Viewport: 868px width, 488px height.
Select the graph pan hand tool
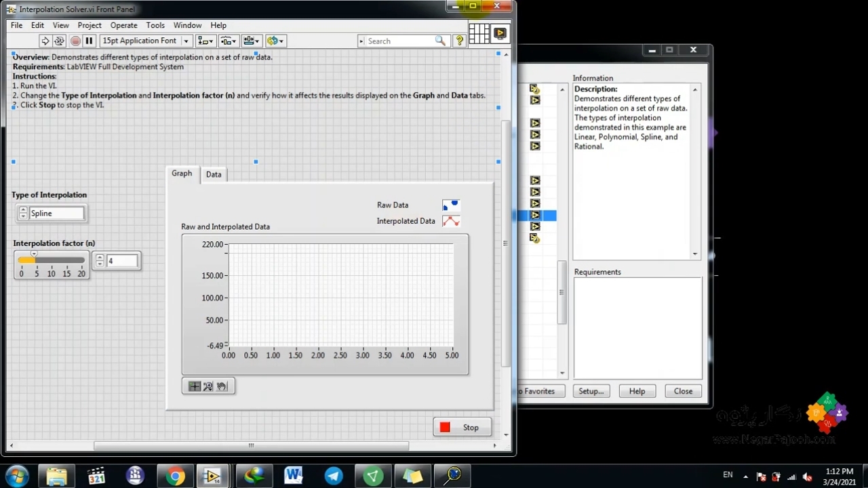point(222,386)
